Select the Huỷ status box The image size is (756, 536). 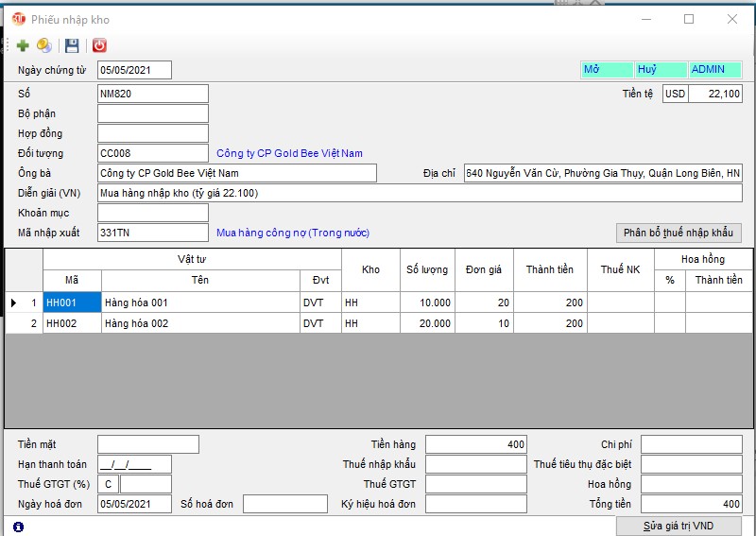[660, 70]
